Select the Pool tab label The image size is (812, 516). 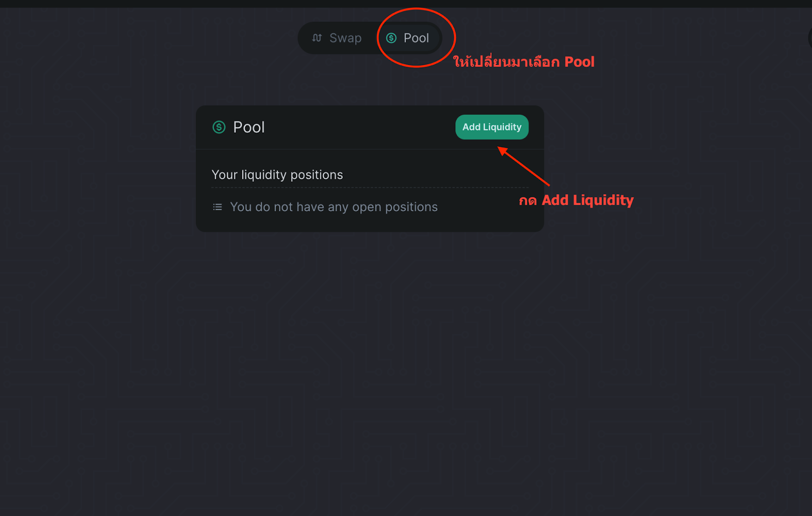416,38
